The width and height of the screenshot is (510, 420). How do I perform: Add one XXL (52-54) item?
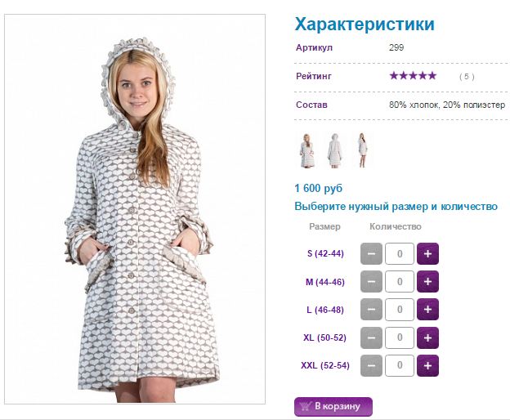pyautogui.click(x=427, y=366)
